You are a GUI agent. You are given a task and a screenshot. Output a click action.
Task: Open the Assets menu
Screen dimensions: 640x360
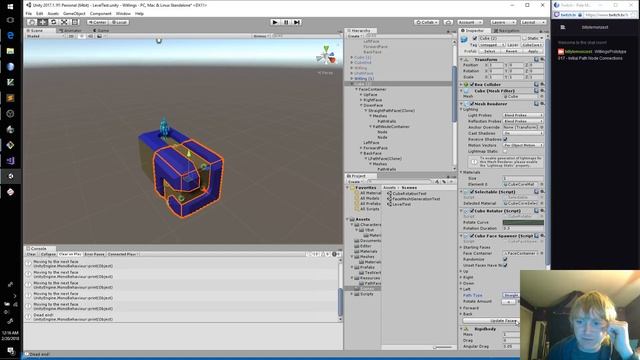pyautogui.click(x=53, y=13)
